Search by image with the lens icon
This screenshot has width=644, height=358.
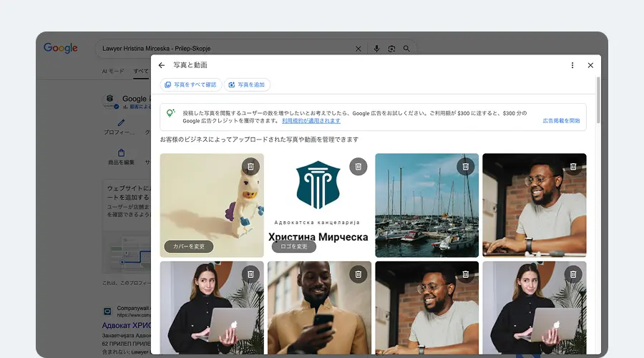tap(391, 49)
